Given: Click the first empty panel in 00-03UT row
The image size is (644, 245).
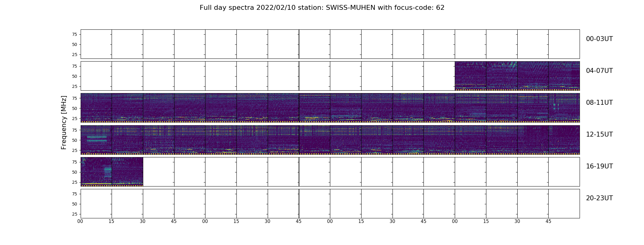Looking at the screenshot, I should click(x=96, y=44).
